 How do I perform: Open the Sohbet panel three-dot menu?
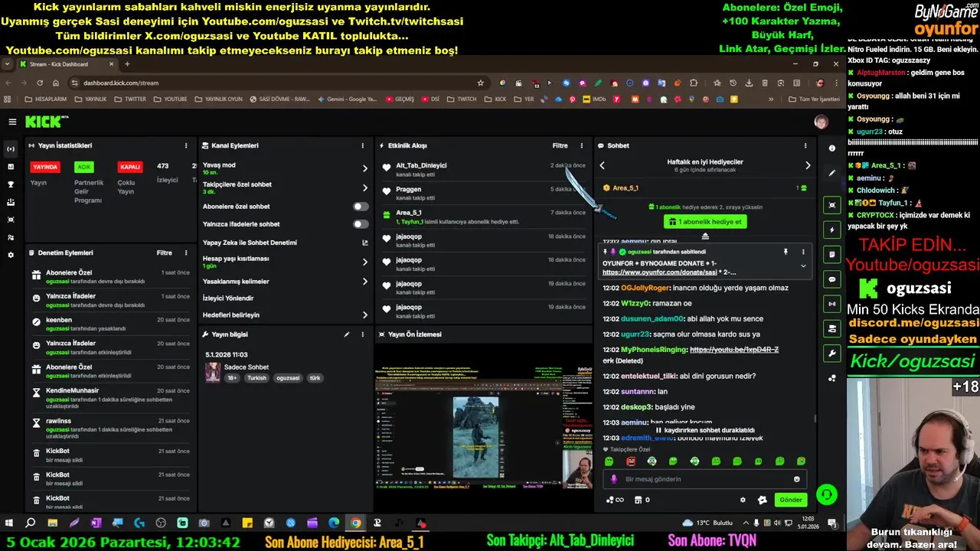[805, 145]
